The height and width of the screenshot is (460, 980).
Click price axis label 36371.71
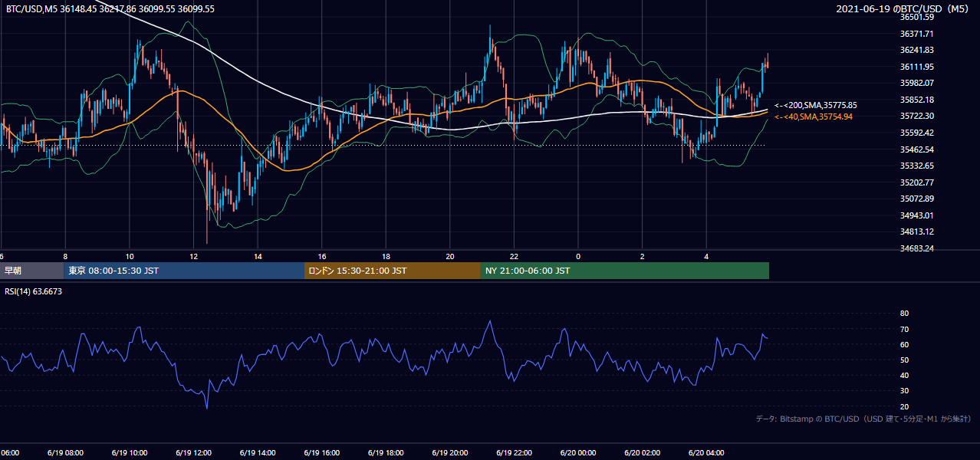pos(916,34)
